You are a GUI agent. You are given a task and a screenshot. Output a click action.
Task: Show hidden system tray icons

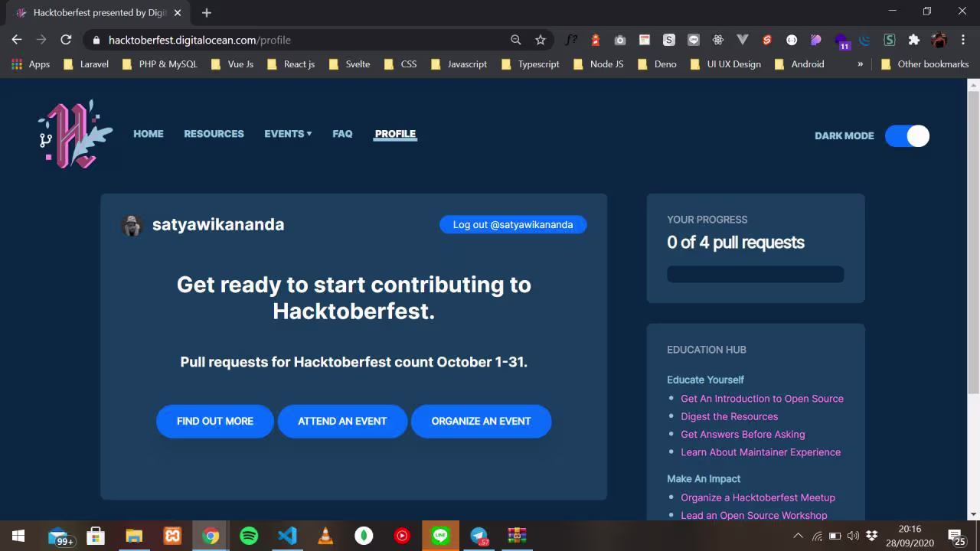coord(798,536)
